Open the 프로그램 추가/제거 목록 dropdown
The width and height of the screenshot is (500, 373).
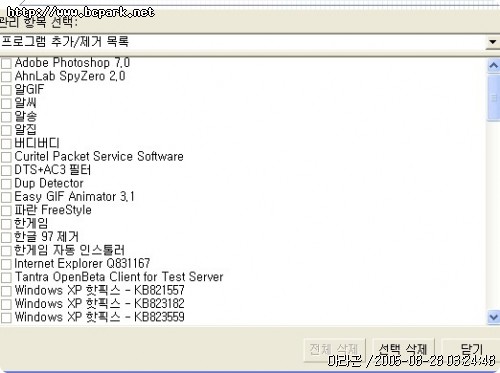pyautogui.click(x=249, y=42)
